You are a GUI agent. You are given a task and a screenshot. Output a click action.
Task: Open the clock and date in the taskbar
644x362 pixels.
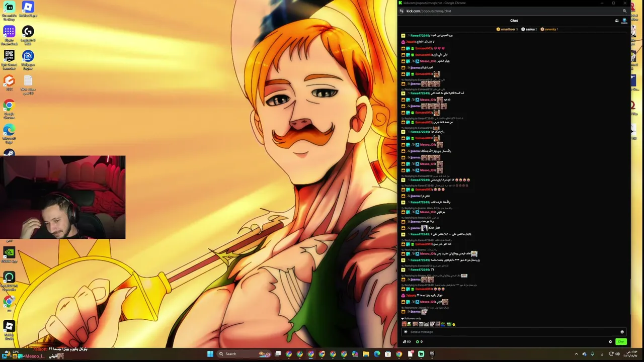pos(630,354)
